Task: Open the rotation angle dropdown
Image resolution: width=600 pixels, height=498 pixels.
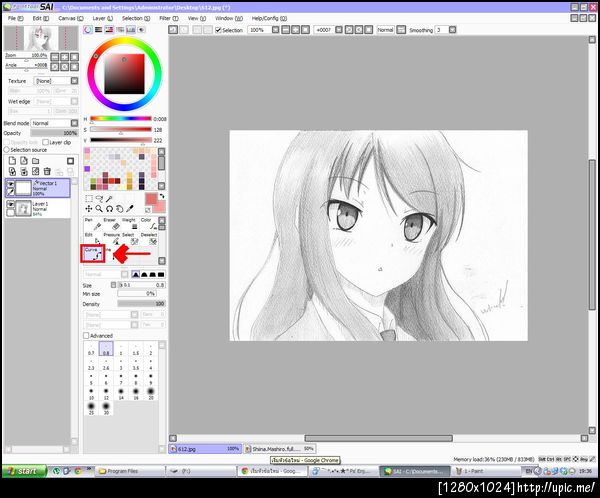Action: tap(339, 29)
